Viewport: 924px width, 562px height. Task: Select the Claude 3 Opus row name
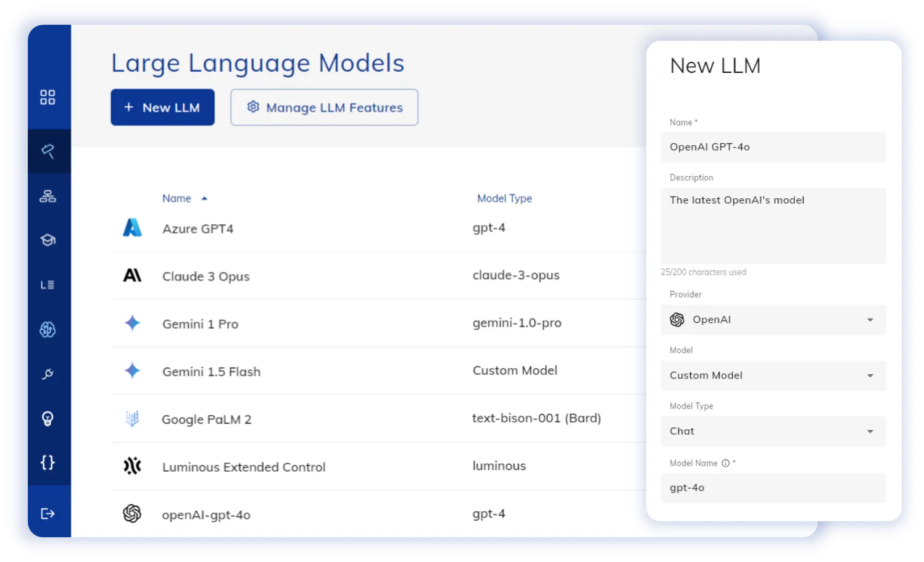click(206, 277)
